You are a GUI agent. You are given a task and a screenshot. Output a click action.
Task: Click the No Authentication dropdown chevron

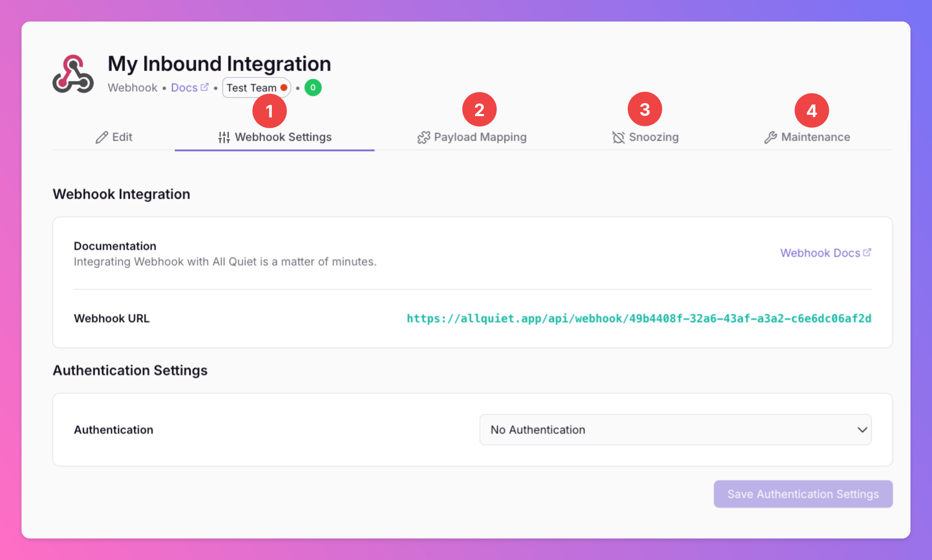pyautogui.click(x=862, y=430)
